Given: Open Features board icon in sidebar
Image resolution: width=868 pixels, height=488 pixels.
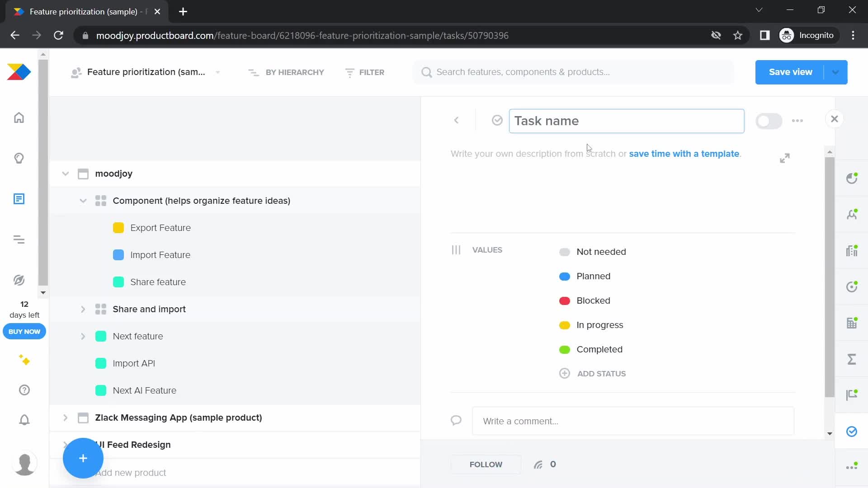Looking at the screenshot, I should click(x=19, y=199).
